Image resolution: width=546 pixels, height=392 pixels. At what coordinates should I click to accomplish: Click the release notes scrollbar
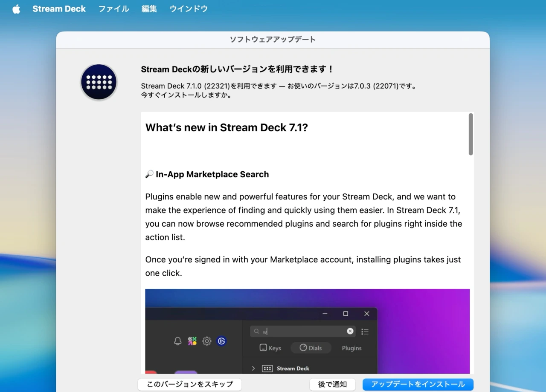point(470,134)
